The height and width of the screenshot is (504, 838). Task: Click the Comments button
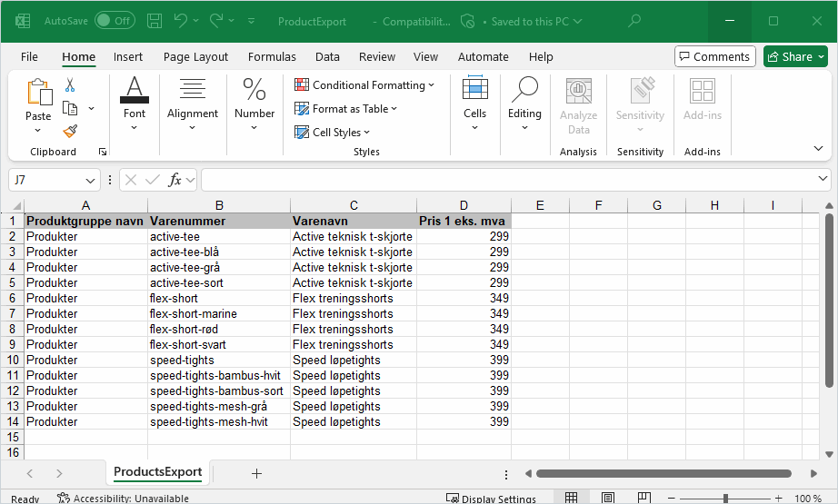(x=714, y=56)
